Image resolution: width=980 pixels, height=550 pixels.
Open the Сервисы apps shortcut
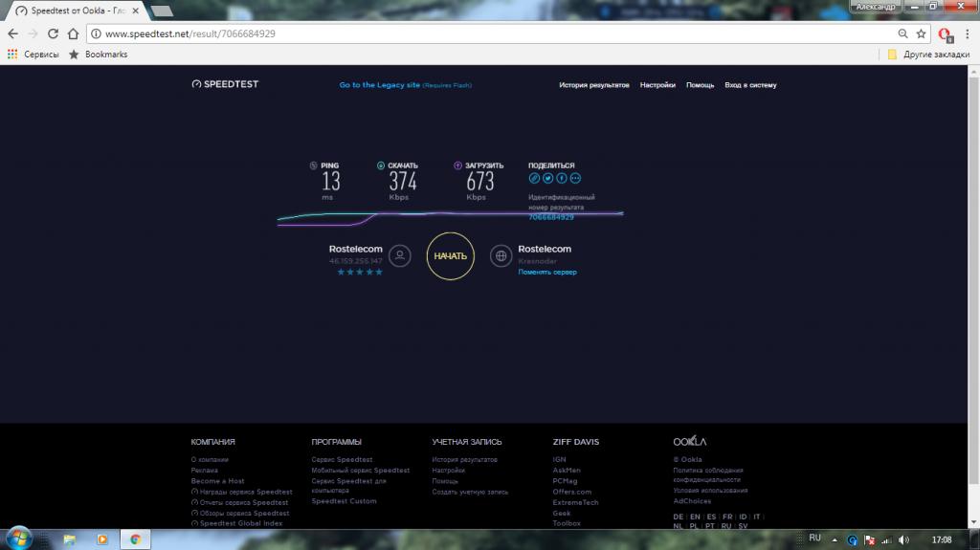tap(33, 55)
